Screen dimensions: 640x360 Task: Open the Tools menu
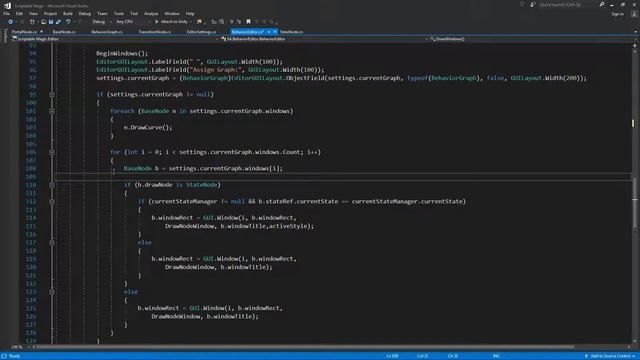click(119, 13)
